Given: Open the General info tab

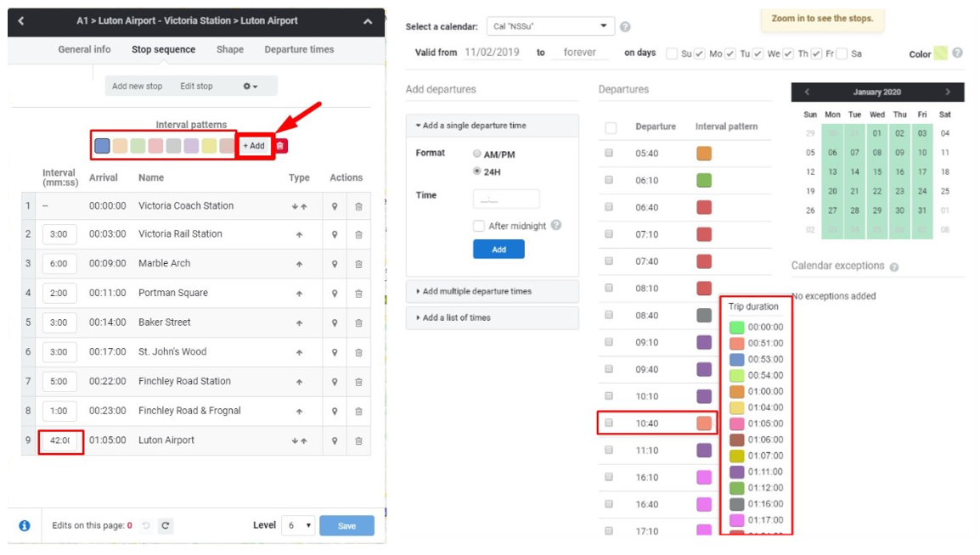Looking at the screenshot, I should pyautogui.click(x=84, y=49).
